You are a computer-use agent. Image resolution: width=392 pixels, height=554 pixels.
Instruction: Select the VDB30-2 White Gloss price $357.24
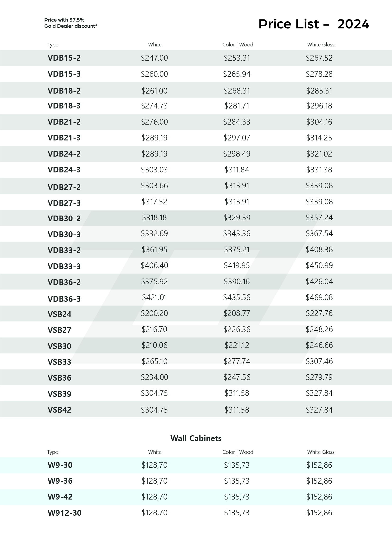coord(319,218)
